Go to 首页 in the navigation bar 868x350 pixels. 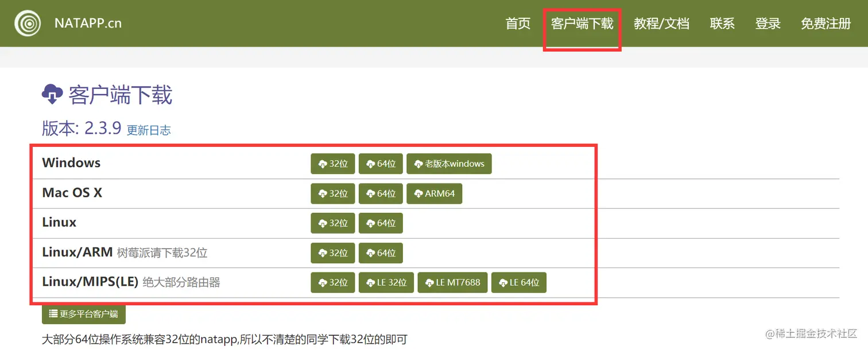[518, 24]
